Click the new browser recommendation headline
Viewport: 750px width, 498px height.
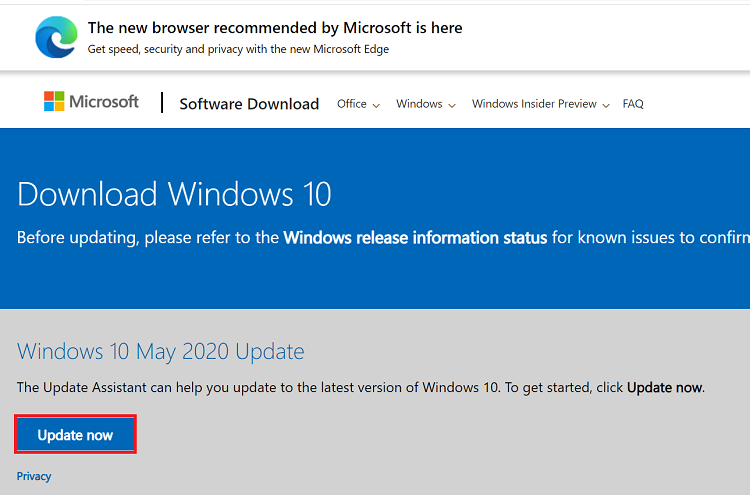tap(275, 28)
